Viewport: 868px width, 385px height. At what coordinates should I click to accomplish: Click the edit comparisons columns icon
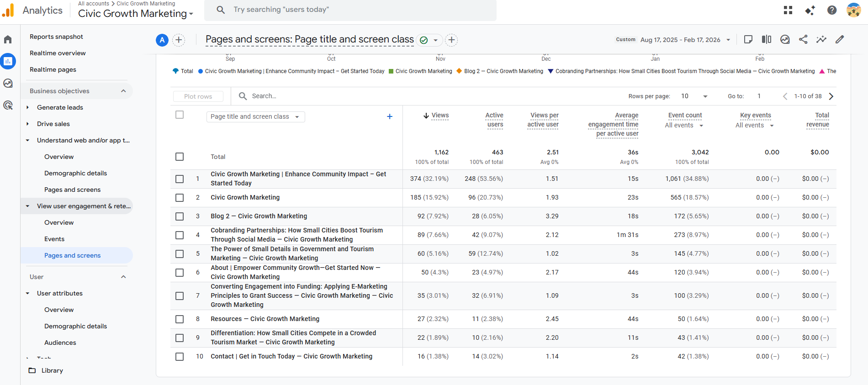[x=767, y=39]
